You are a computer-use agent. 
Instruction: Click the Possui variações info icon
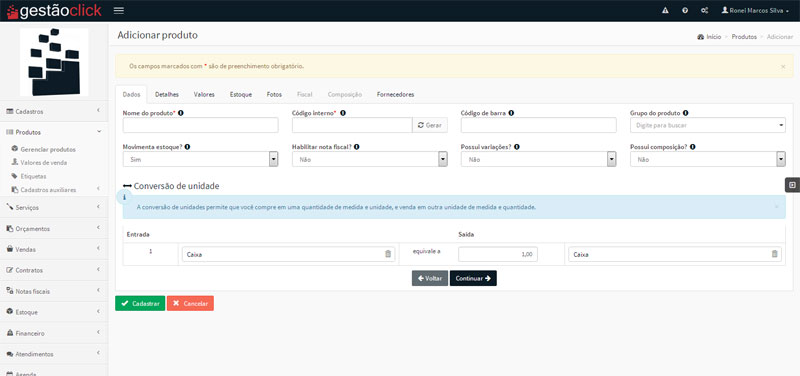(517, 146)
